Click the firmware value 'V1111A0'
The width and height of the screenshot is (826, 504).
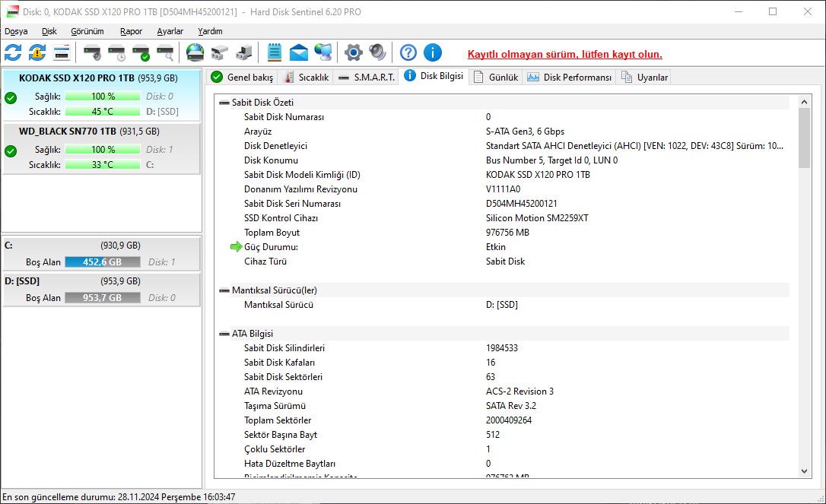503,189
